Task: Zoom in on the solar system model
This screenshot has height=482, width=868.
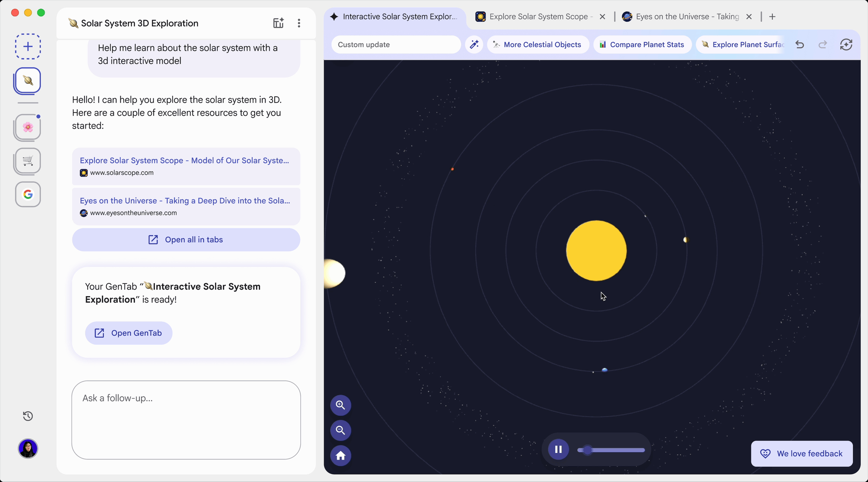Action: pyautogui.click(x=341, y=405)
